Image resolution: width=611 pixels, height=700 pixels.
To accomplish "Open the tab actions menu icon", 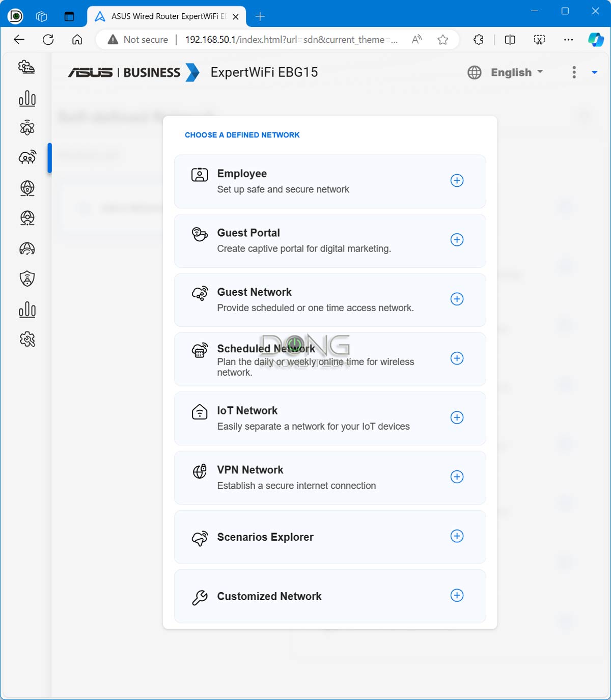I will [69, 16].
